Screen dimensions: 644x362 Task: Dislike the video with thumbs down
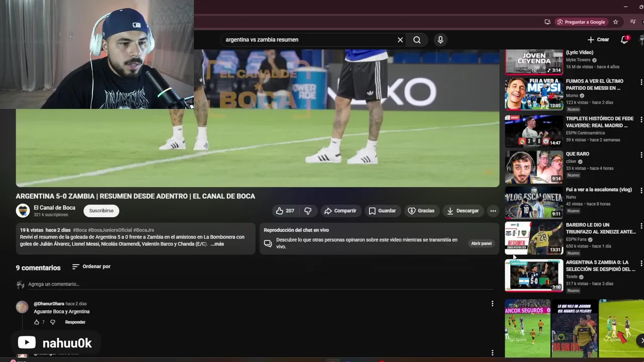pyautogui.click(x=308, y=211)
